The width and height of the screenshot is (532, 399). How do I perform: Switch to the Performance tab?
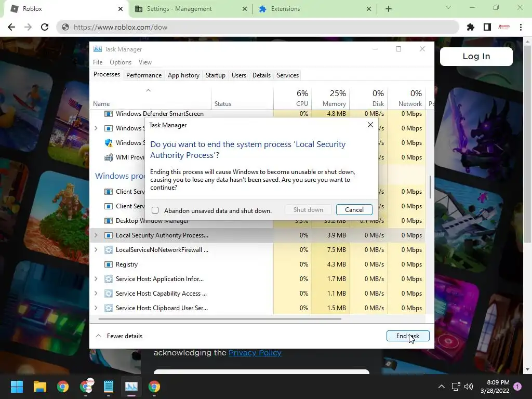[x=144, y=75]
